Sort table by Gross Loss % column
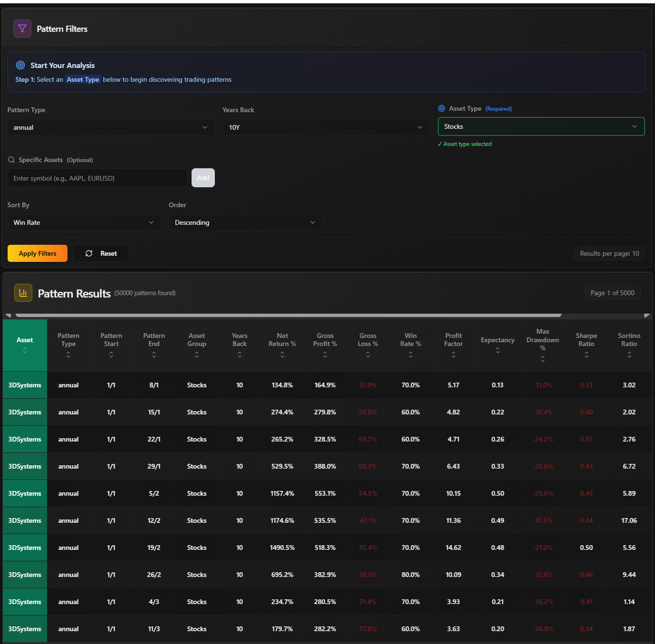The width and height of the screenshot is (655, 644). click(368, 355)
